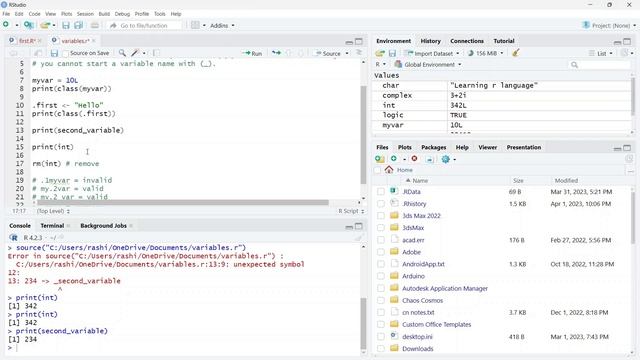Show document outline icon in editor
The width and height of the screenshot is (640, 360).
click(359, 53)
